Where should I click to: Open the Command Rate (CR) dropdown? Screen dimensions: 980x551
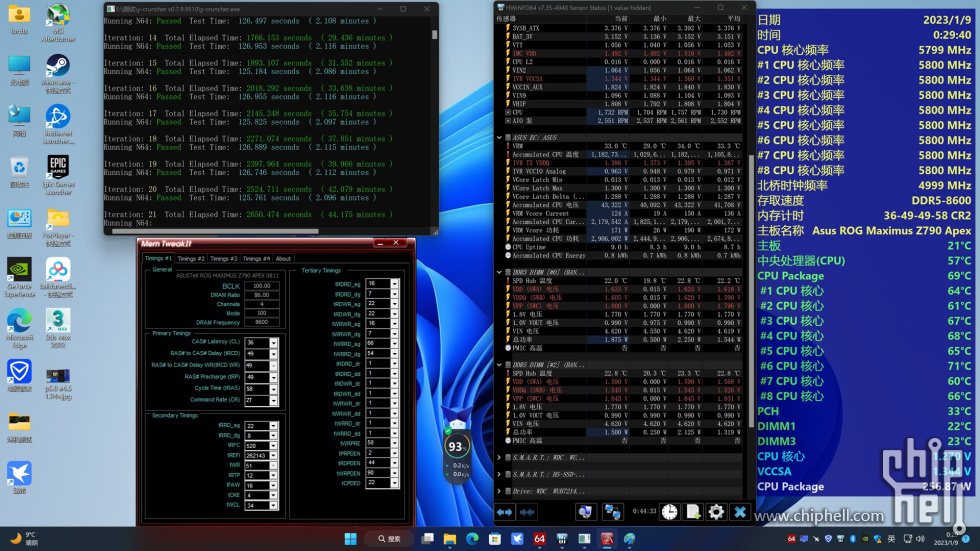(x=273, y=400)
